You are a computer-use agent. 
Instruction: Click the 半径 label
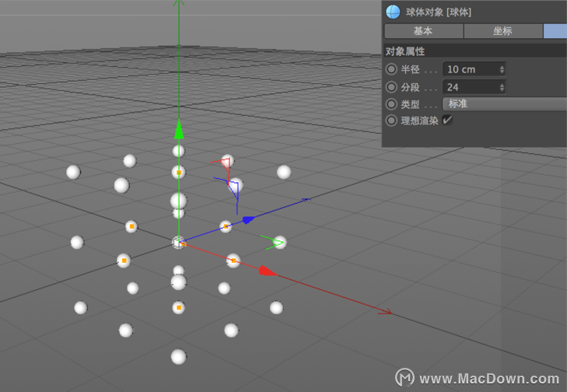[x=410, y=69]
